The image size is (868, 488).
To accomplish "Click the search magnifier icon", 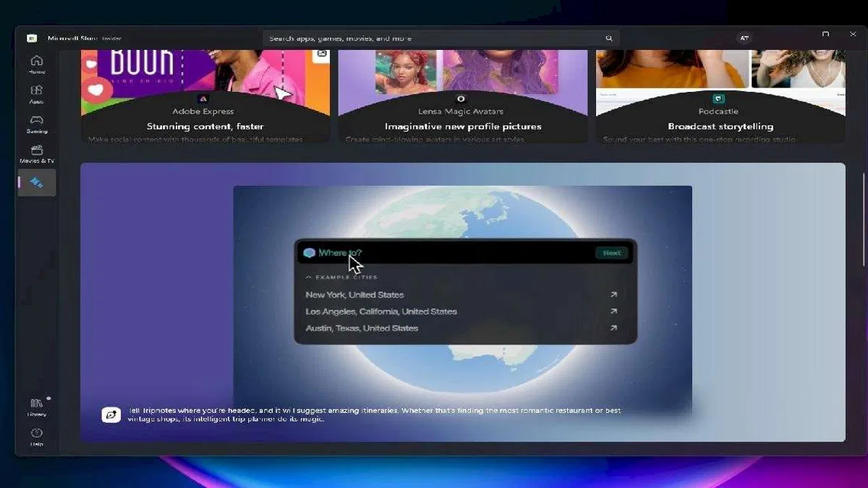I will [609, 38].
